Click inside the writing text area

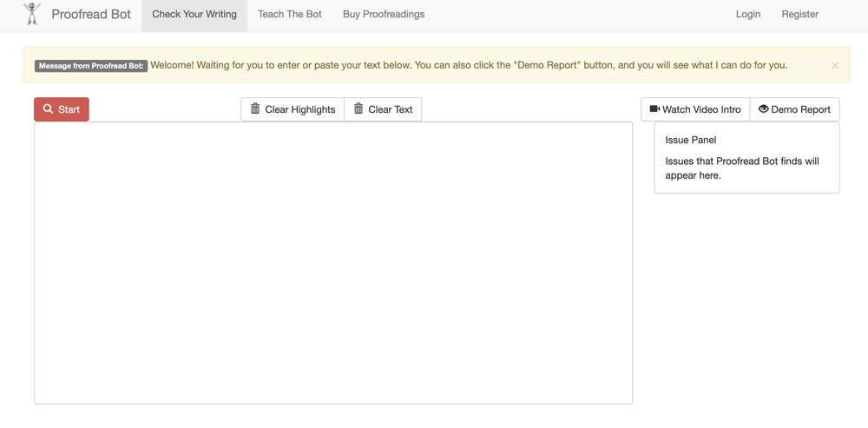(333, 263)
